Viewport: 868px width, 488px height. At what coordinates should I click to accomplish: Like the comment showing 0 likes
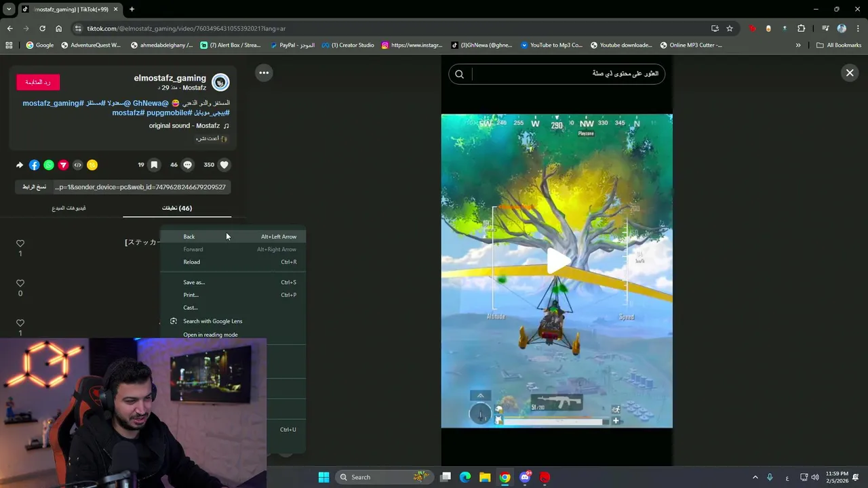click(20, 283)
